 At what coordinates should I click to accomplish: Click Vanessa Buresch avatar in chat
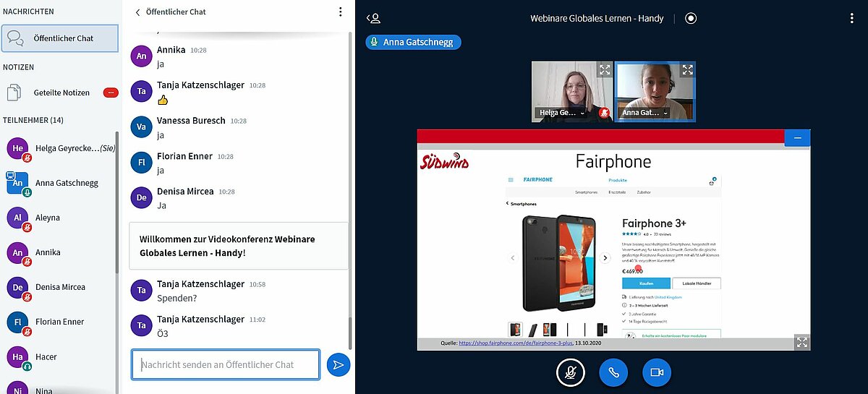(x=142, y=127)
